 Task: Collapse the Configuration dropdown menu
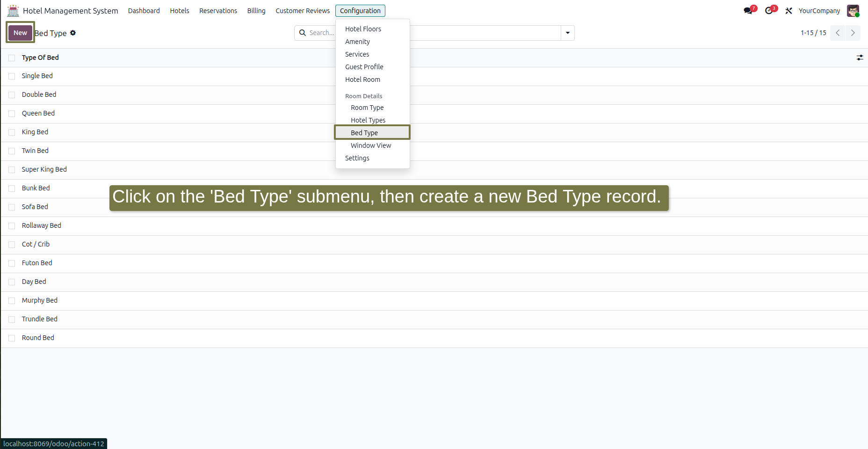[360, 11]
